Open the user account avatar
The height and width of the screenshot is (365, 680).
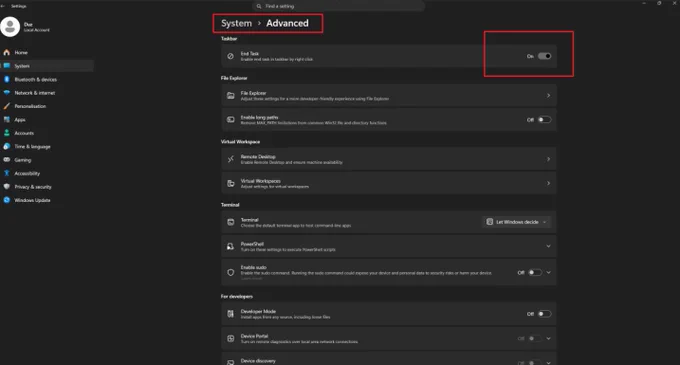(x=10, y=26)
